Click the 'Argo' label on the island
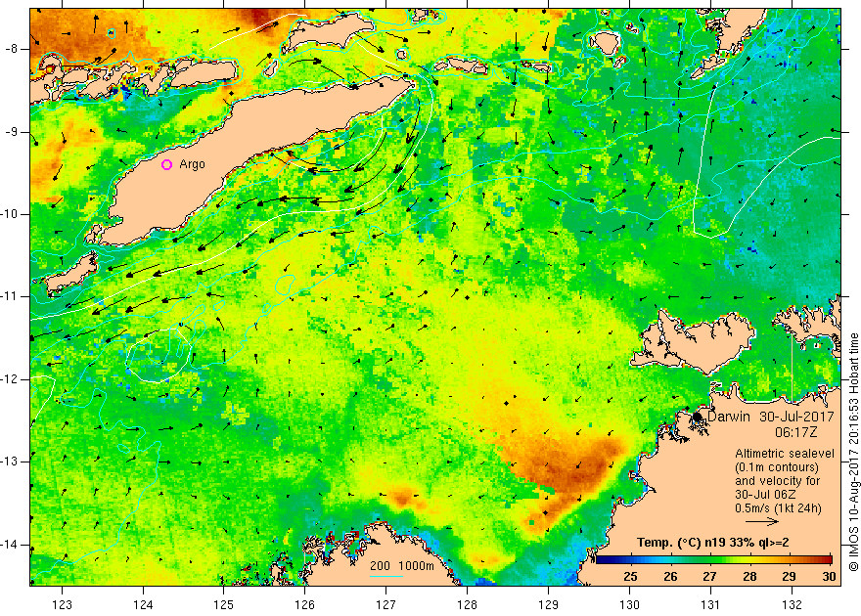The height and width of the screenshot is (616, 861). 192,164
